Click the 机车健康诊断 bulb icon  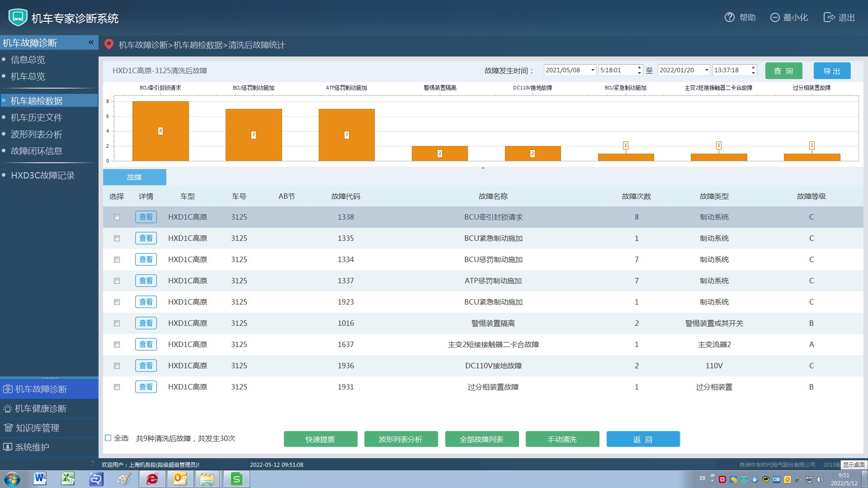[x=8, y=408]
